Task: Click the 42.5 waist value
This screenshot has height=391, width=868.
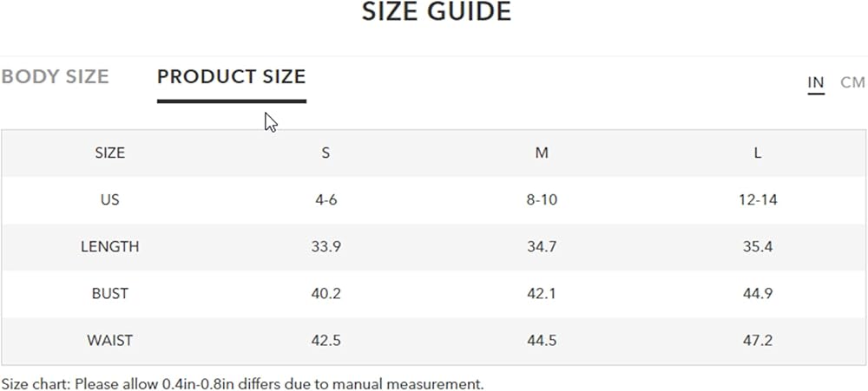Action: pos(325,340)
